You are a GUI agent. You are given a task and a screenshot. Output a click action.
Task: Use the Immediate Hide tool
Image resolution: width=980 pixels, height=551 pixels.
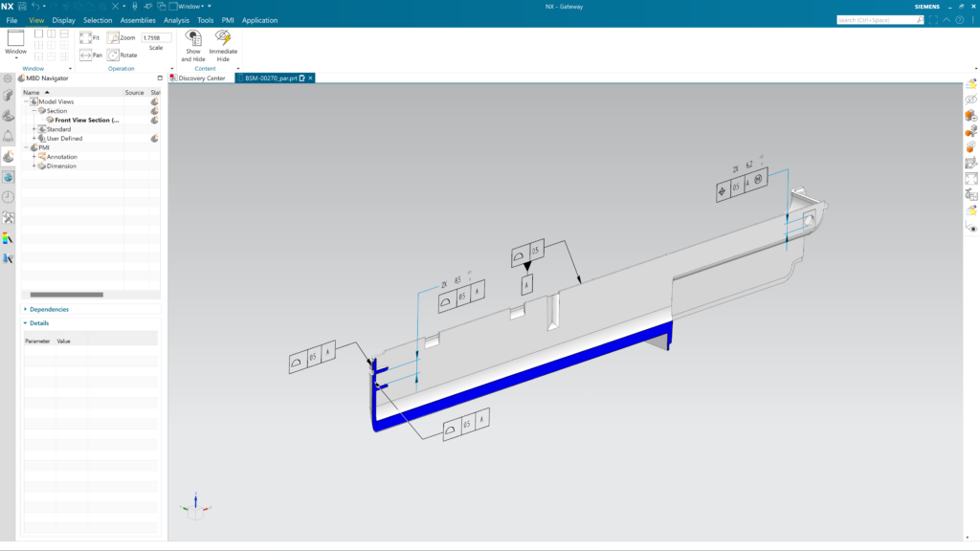point(223,43)
